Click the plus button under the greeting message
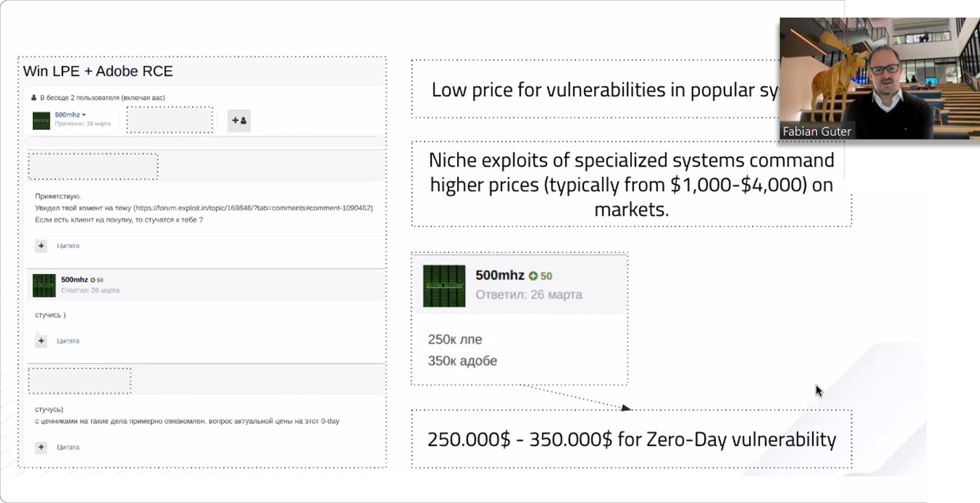This screenshot has height=503, width=980. pyautogui.click(x=41, y=246)
